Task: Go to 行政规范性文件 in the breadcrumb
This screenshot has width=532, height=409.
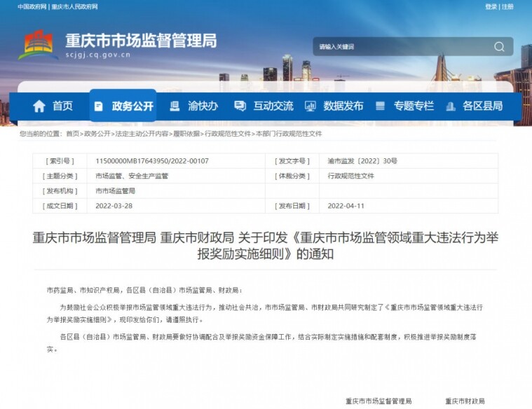Action: tap(228, 134)
